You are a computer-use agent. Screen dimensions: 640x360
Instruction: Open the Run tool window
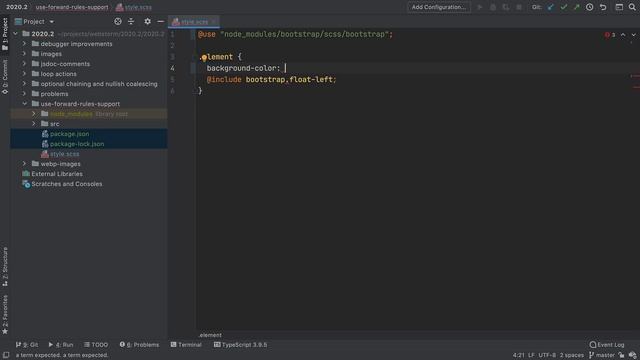(x=61, y=344)
